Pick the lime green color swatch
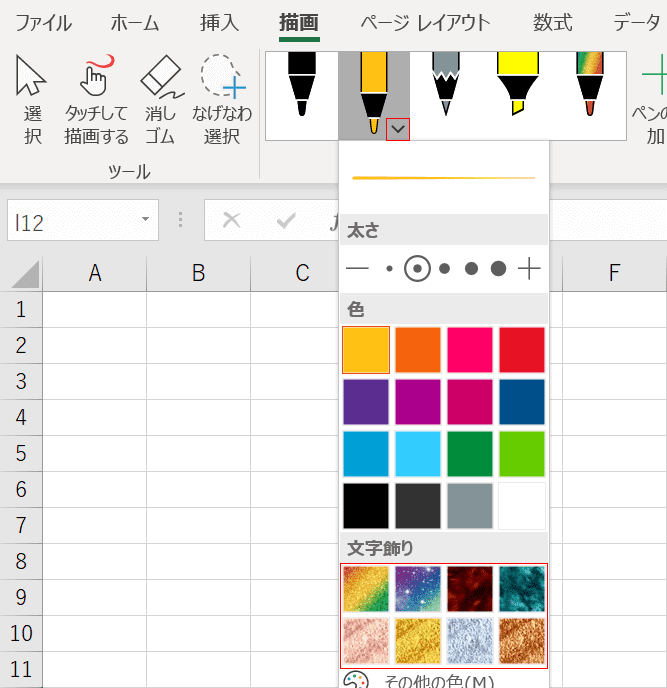The width and height of the screenshot is (667, 688). [x=522, y=454]
